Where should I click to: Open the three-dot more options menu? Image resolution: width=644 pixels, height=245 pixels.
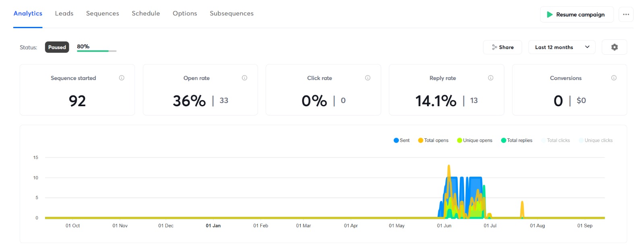[x=626, y=14]
